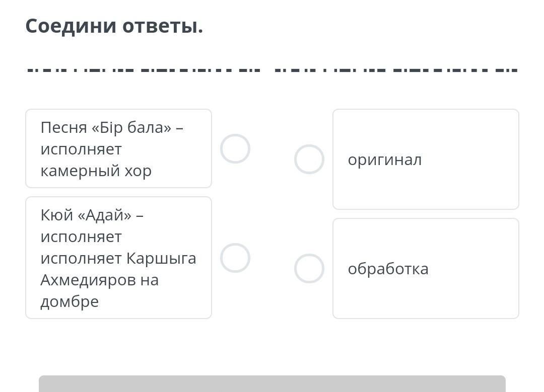The height and width of the screenshot is (392, 544).
Task: Choose the «обработка» answer card
Action: point(426,269)
